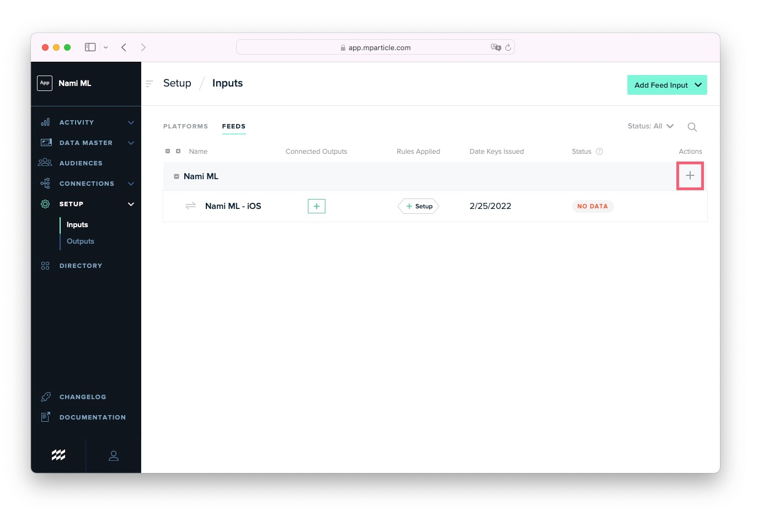Click the Status help question mark icon
This screenshot has height=532, width=758.
click(x=600, y=152)
